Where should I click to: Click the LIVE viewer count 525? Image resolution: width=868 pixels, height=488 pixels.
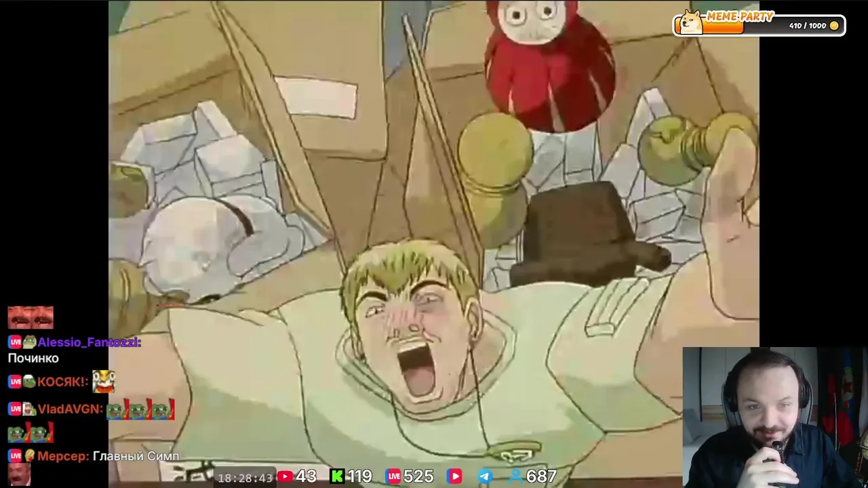click(x=419, y=476)
